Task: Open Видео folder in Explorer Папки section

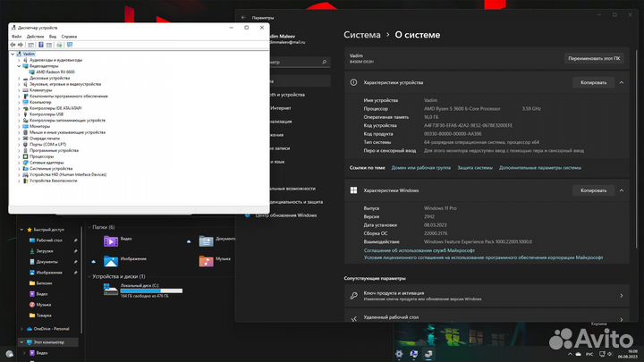Action: [118, 241]
